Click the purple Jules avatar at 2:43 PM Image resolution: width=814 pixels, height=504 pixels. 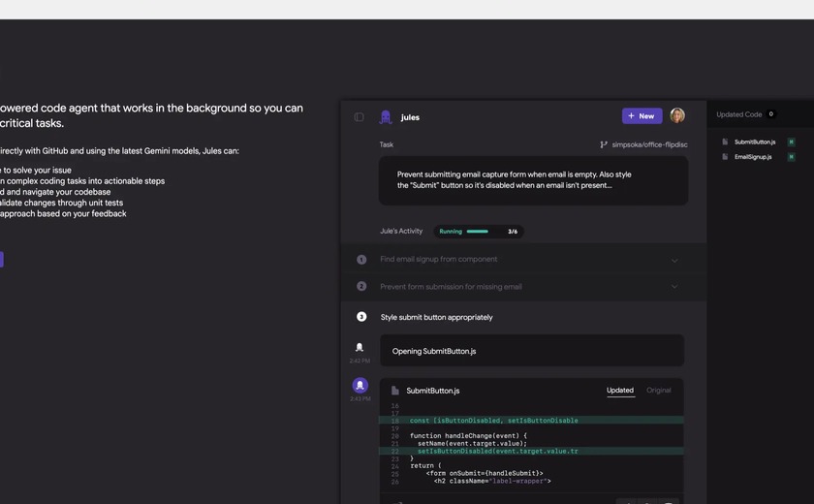point(360,385)
